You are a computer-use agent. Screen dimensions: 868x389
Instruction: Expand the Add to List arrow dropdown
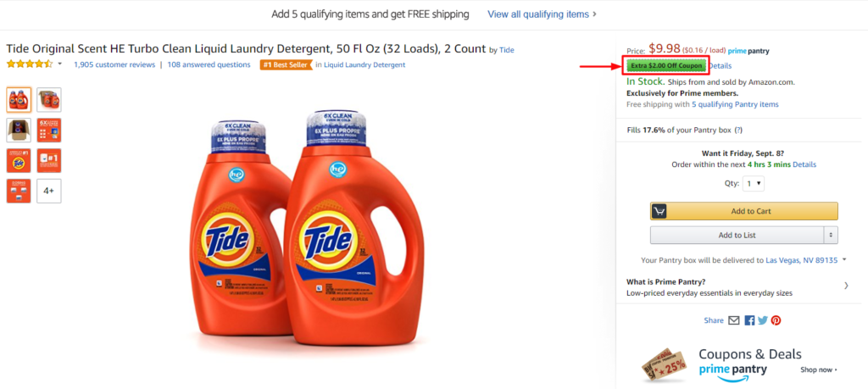pos(832,235)
